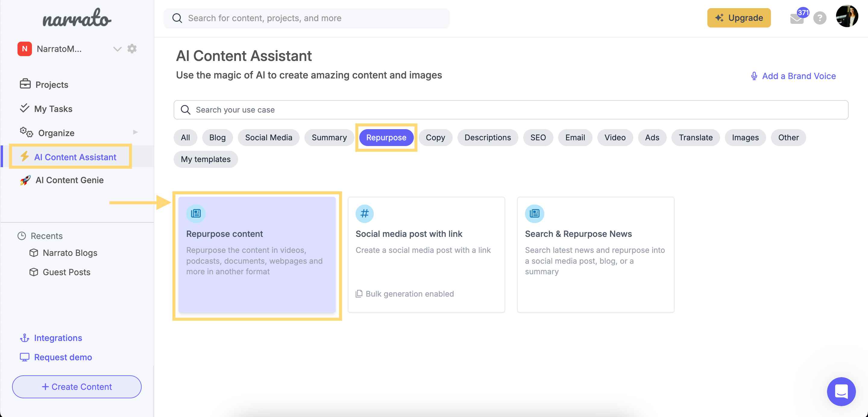Select the All filter tab
This screenshot has height=417, width=868.
(x=185, y=137)
